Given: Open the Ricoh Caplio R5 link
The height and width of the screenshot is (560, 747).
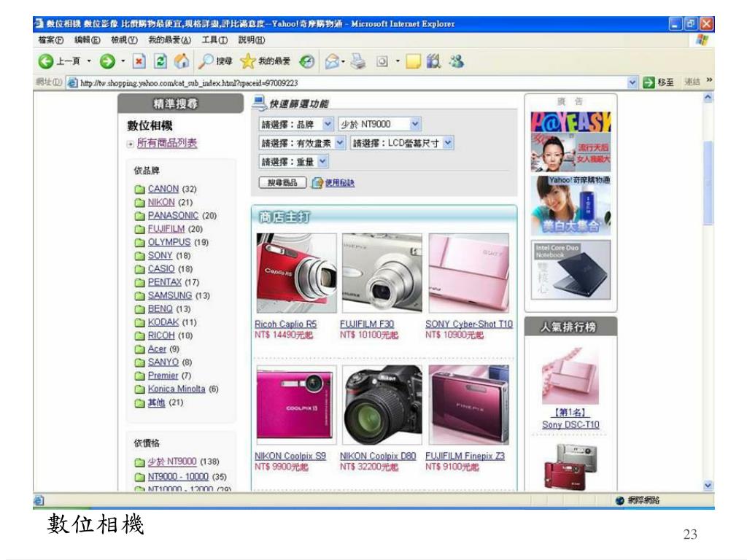Looking at the screenshot, I should pyautogui.click(x=285, y=324).
